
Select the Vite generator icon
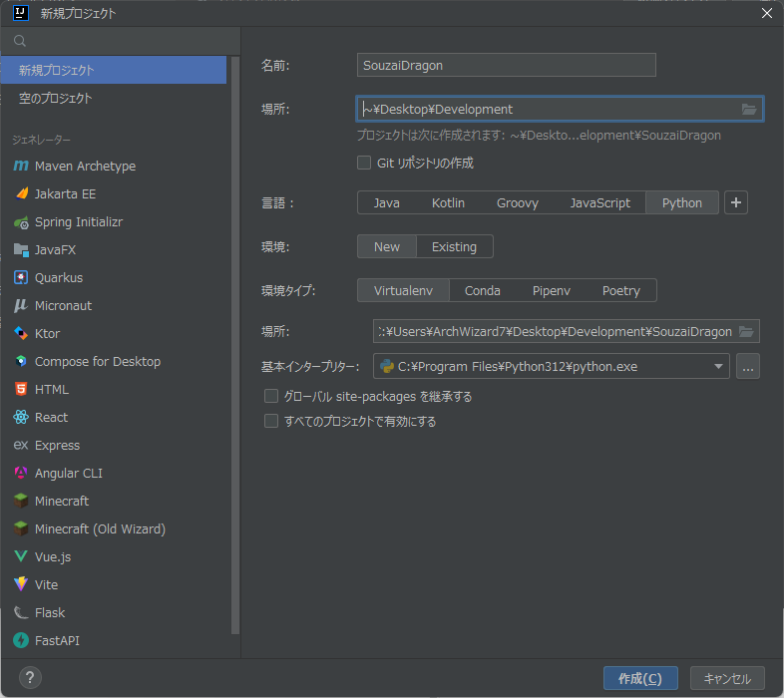coord(21,584)
